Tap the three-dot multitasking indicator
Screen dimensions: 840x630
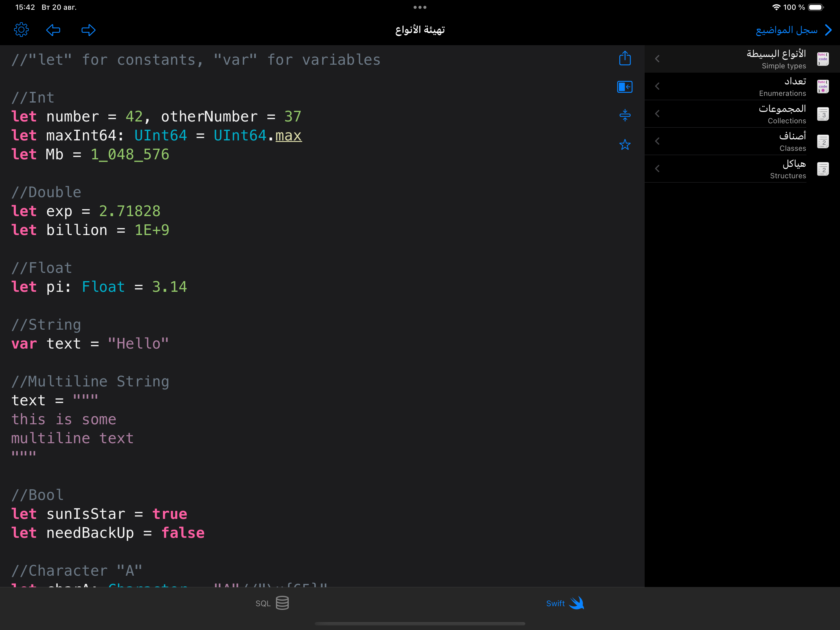[420, 7]
